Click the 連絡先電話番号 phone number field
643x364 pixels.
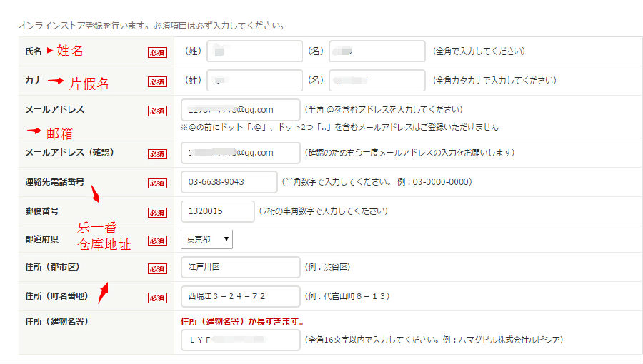(x=229, y=182)
